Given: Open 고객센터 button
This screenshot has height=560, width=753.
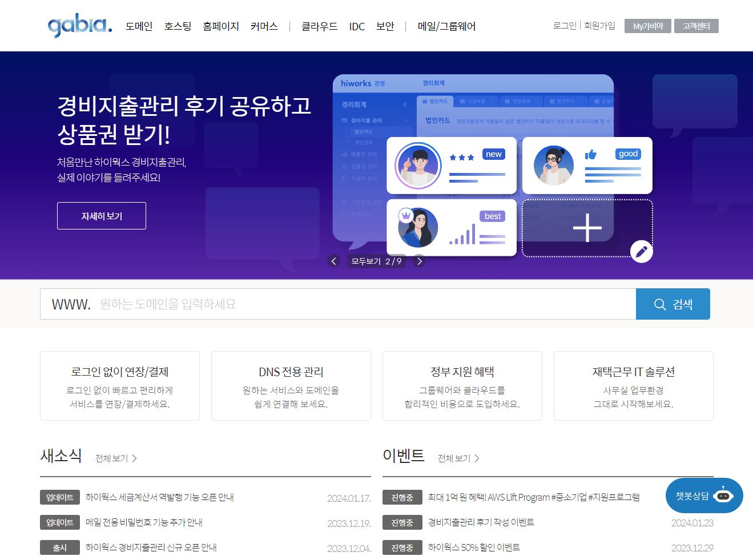Looking at the screenshot, I should coord(696,26).
